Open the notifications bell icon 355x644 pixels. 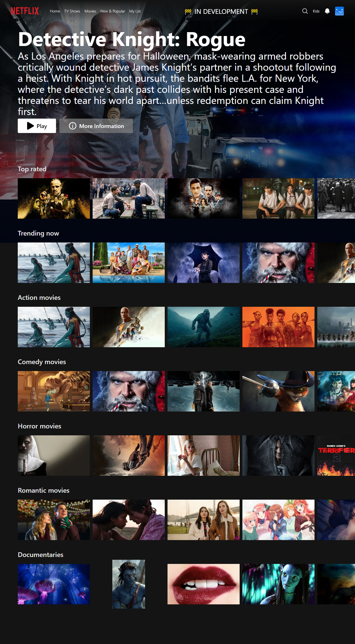tap(327, 11)
